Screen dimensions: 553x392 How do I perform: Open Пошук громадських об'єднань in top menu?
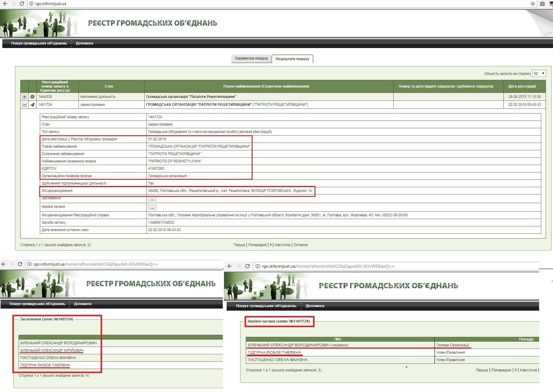39,43
